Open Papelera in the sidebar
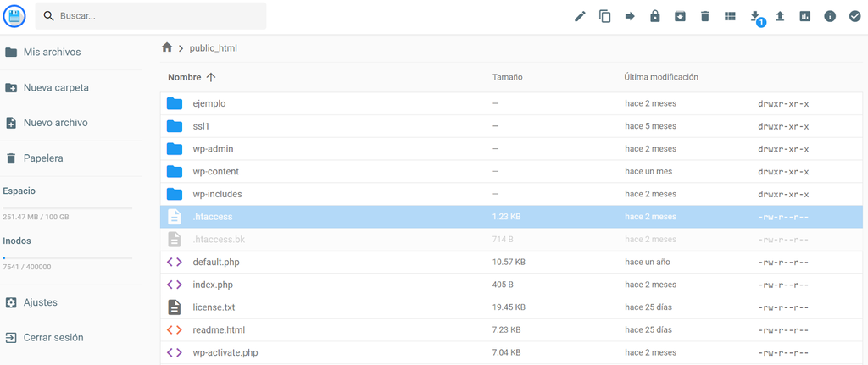Viewport: 868px width, 365px height. point(43,158)
